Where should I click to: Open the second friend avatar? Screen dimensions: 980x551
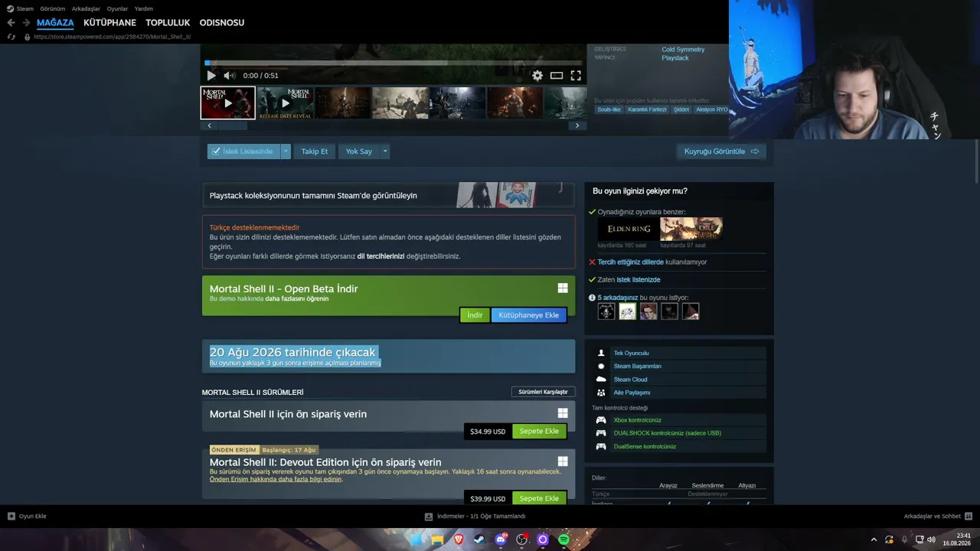tap(627, 311)
